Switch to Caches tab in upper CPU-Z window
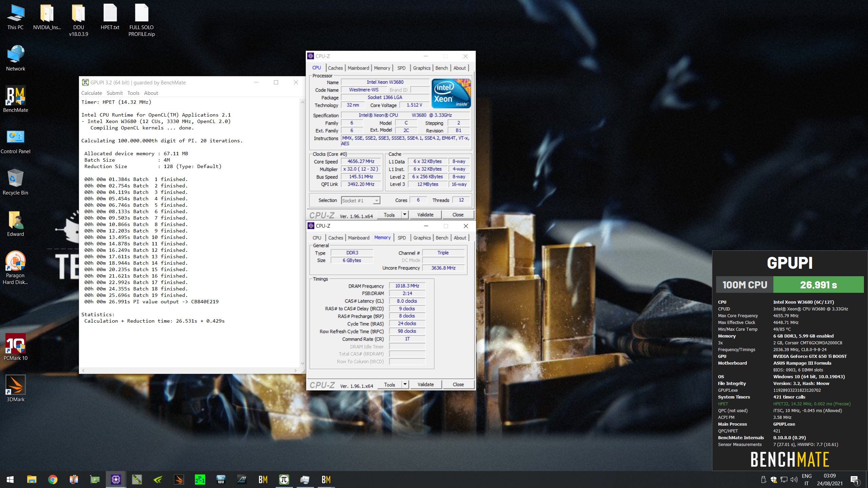 335,68
